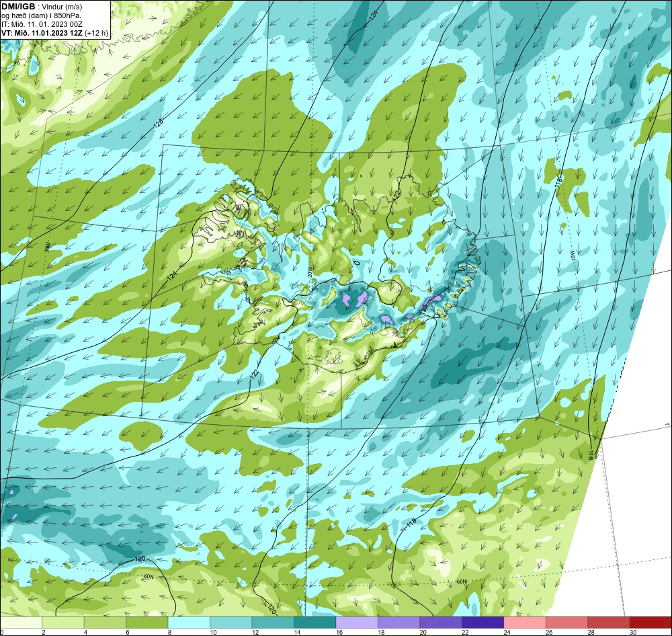Image resolution: width=672 pixels, height=636 pixels.
Task: Click the 124 contour label at the map's top edge
Action: point(374,15)
